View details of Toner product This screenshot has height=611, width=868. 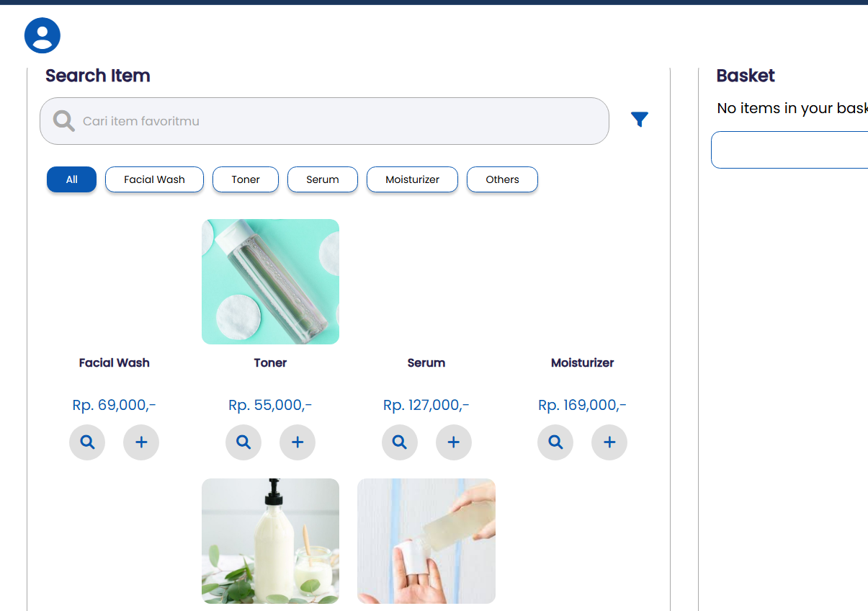tap(243, 442)
